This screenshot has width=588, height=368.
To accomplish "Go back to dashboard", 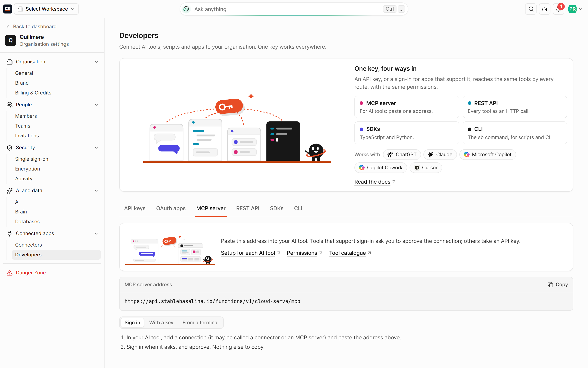I will tap(31, 27).
